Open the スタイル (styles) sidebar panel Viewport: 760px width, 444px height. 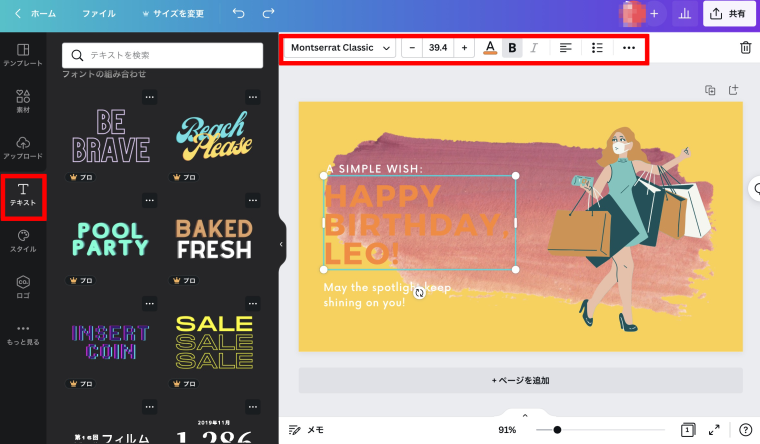[x=23, y=241]
